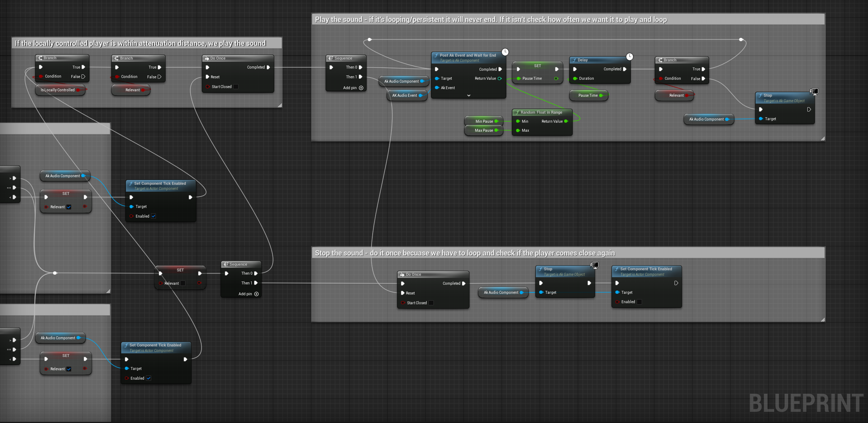Click the Return Value pin on Random Float in Range

click(566, 121)
